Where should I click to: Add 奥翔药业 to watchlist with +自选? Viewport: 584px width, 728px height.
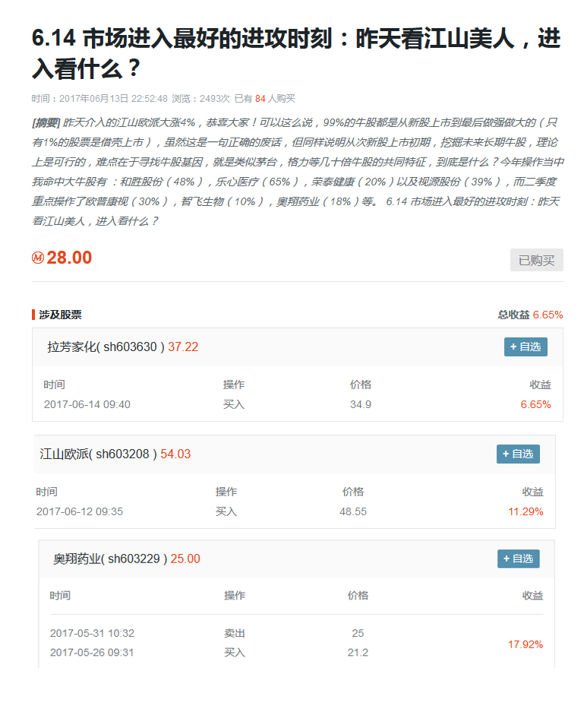pos(518,559)
